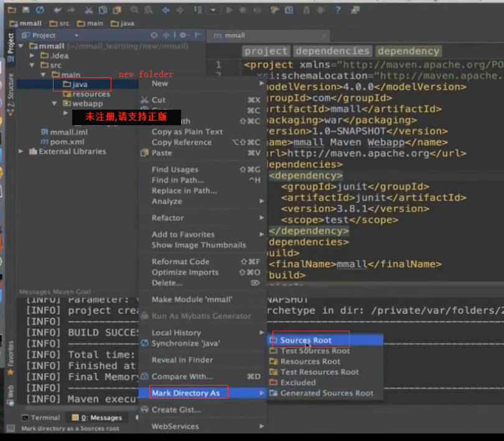Click Sources Root in the submenu

325,340
